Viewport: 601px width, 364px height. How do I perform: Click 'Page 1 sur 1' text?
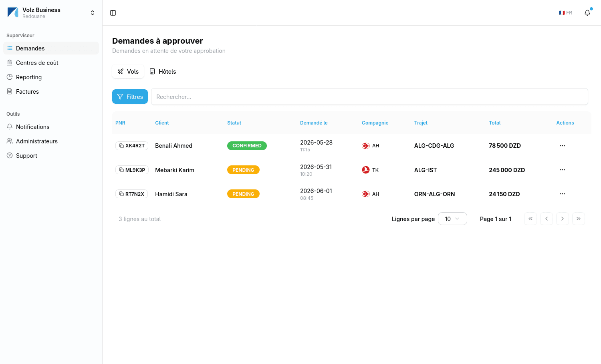496,219
